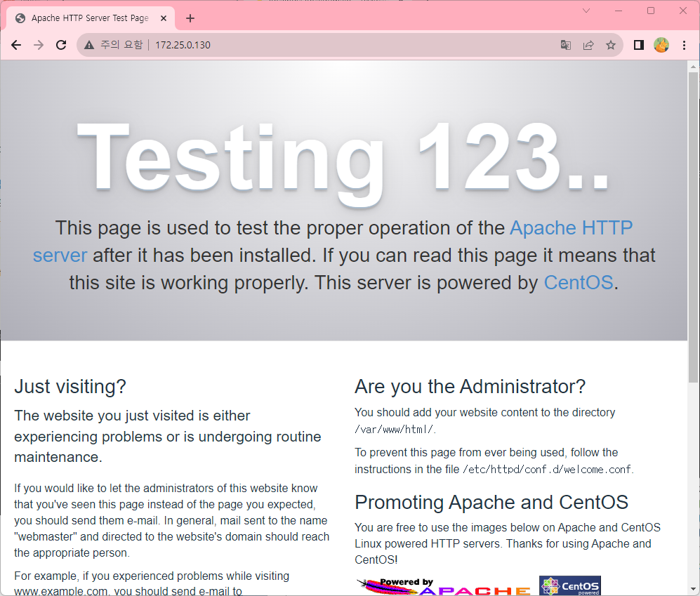Click the CentOS powered logo image
This screenshot has height=596, width=700.
tap(569, 585)
